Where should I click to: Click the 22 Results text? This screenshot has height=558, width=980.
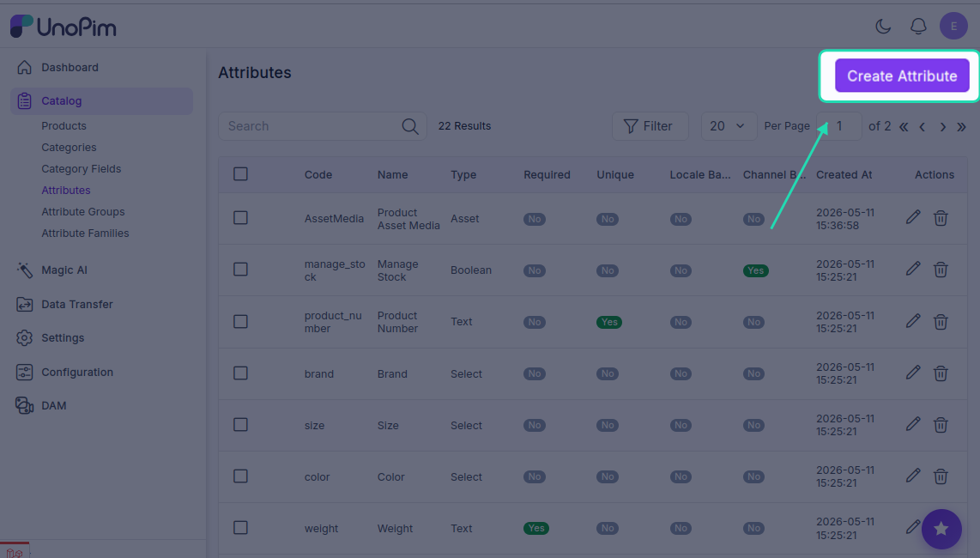pyautogui.click(x=464, y=126)
